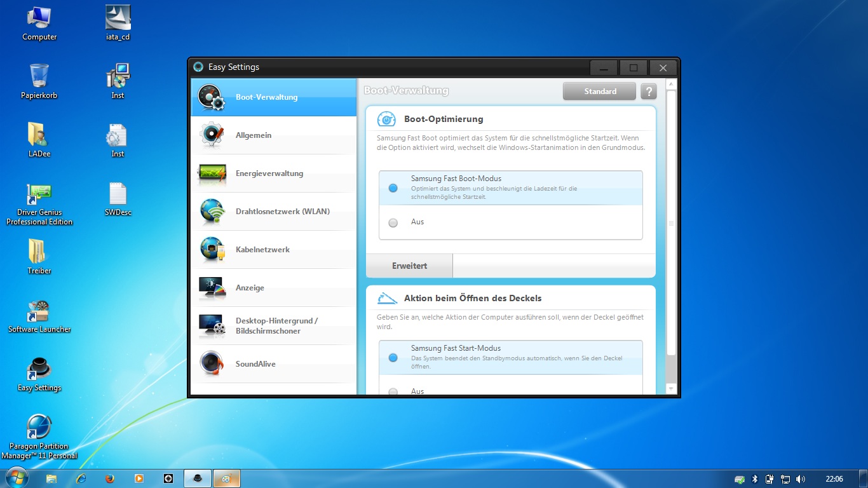This screenshot has width=868, height=488.
Task: Open SoundAlive via its speaker icon
Action: (x=212, y=364)
